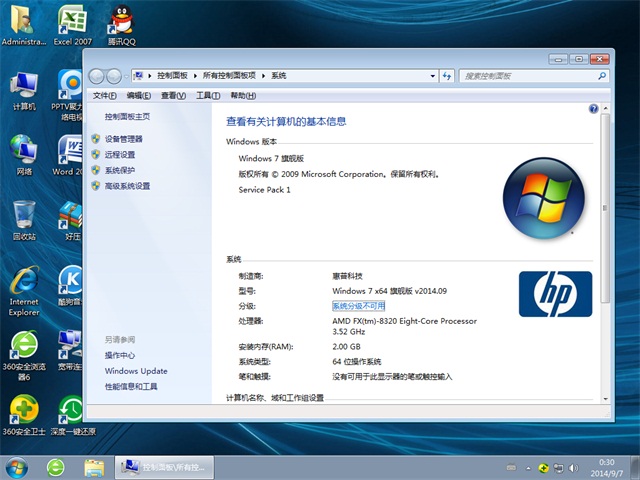Click the address bar Refresh icon

(446, 75)
